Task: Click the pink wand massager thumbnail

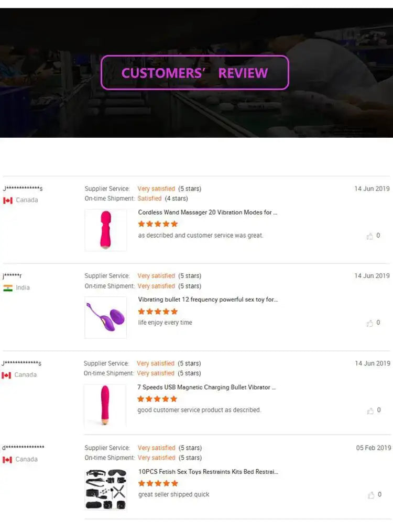Action: pos(105,230)
